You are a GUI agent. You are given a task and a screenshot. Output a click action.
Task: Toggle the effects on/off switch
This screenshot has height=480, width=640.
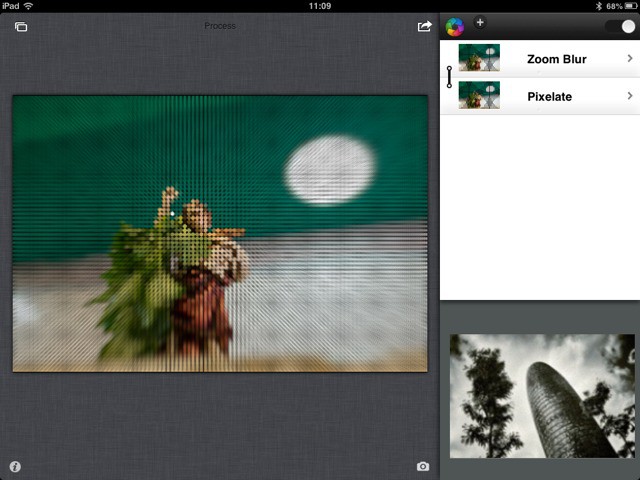(621, 27)
